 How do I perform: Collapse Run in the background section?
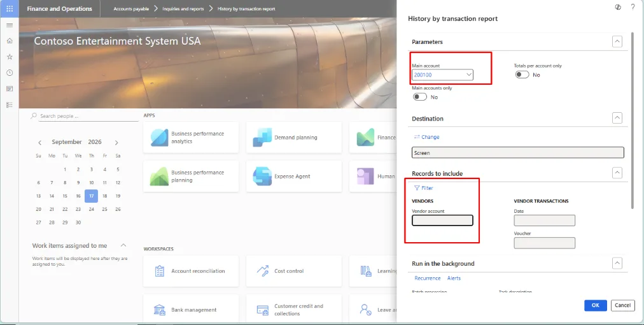pos(617,263)
